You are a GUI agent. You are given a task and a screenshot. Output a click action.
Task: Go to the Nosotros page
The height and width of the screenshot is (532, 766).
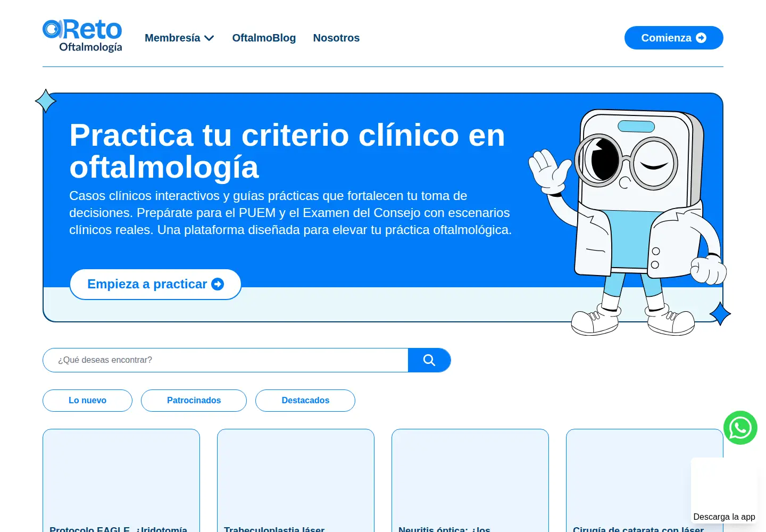[336, 38]
